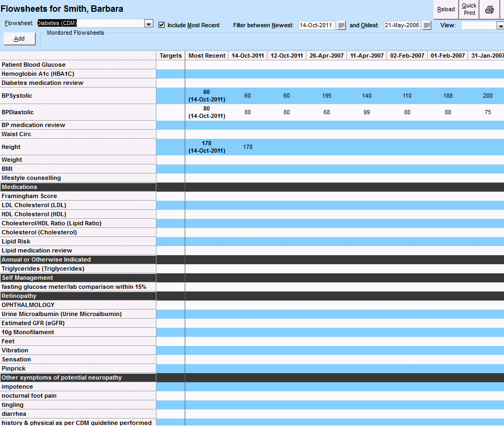Click the Newest date field 14-Oct-2011
Image resolution: width=504 pixels, height=426 pixels.
(317, 26)
